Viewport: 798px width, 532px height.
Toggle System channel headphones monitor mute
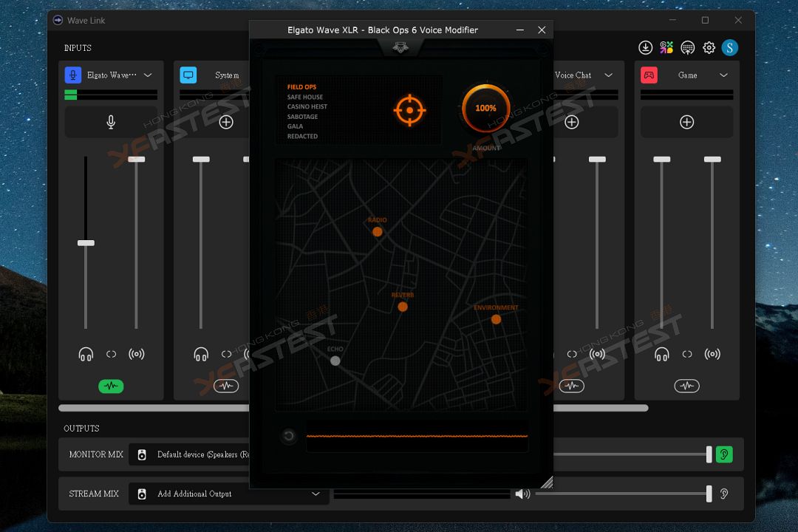coord(201,354)
